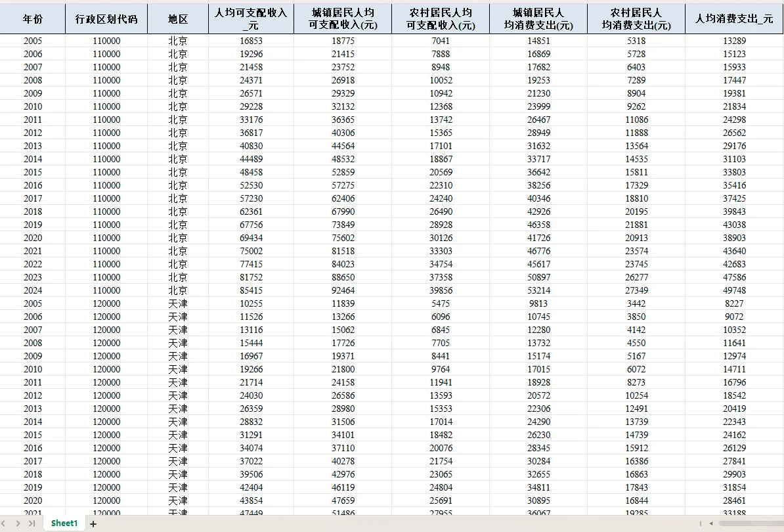This screenshot has width=784, height=532.
Task: Select the 地区 header cell
Action: click(178, 19)
